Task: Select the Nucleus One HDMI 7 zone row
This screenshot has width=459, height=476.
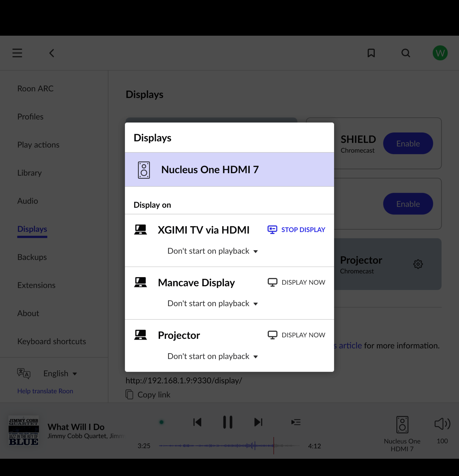Action: point(229,170)
